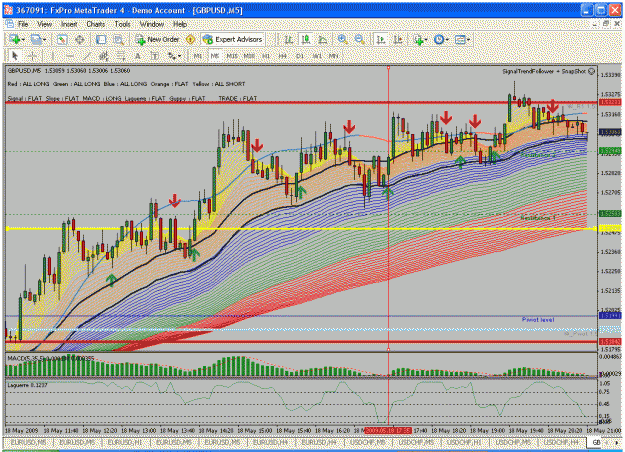Click the Zoom Out magnifier icon

[x=359, y=39]
